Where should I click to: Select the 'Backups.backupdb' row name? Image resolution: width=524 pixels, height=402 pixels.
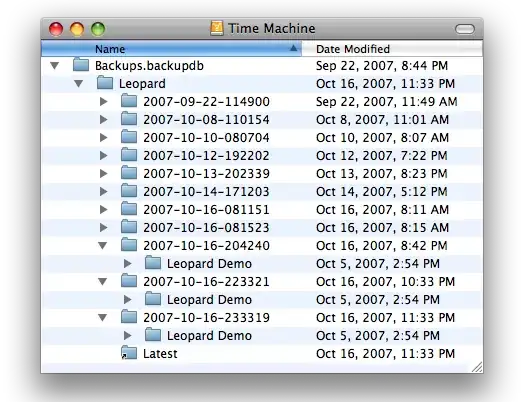[149, 66]
